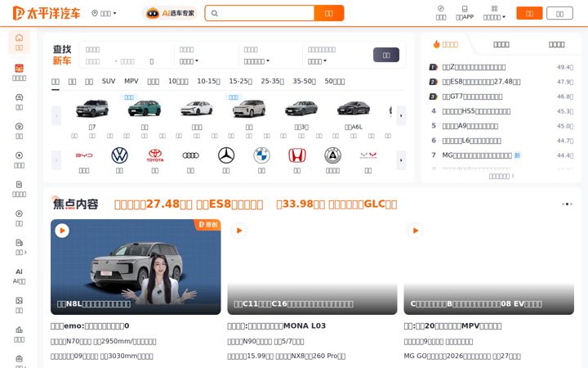Click the magnifier icon in search box
588x368 pixels.
(215, 13)
